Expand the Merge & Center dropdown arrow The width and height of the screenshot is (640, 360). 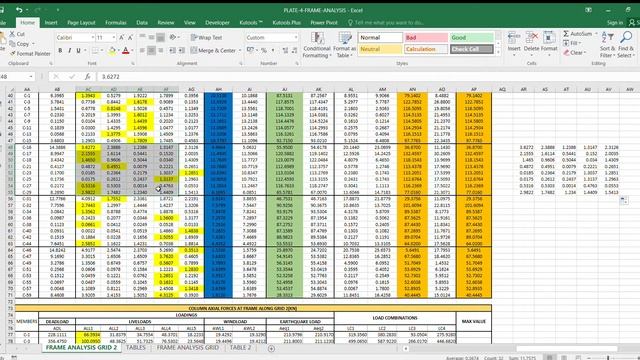click(x=240, y=51)
